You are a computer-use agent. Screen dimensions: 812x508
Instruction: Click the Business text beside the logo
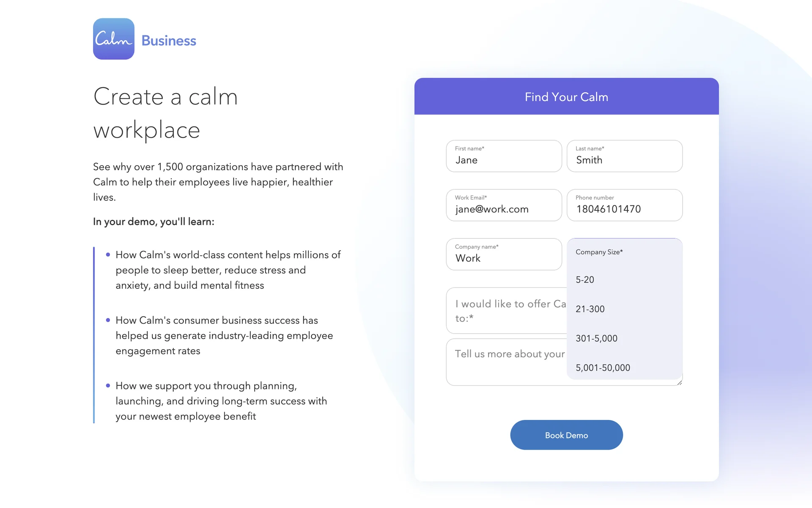(169, 41)
